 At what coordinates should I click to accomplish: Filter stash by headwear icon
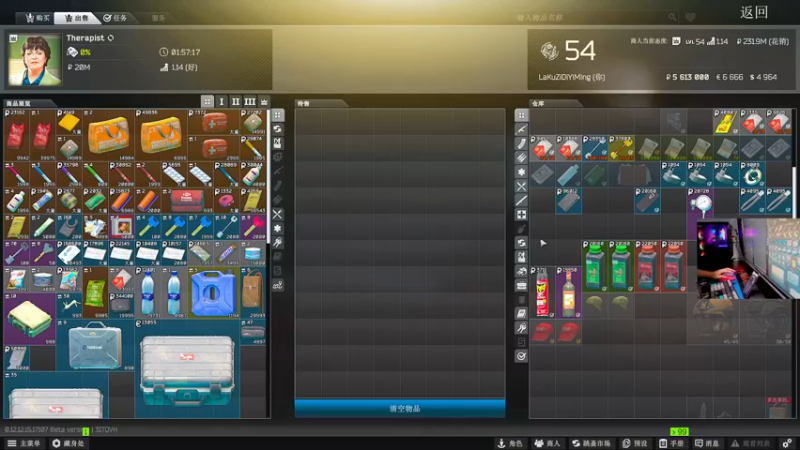click(521, 271)
